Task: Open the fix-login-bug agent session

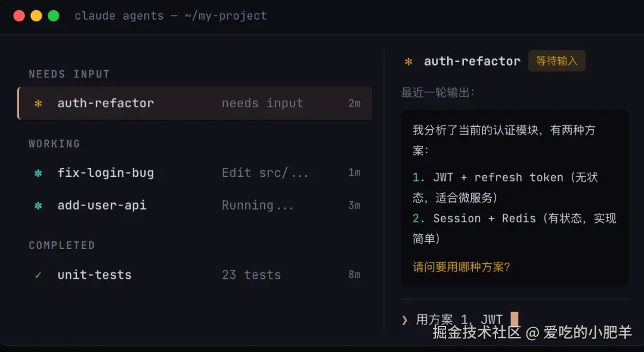Action: (x=194, y=173)
